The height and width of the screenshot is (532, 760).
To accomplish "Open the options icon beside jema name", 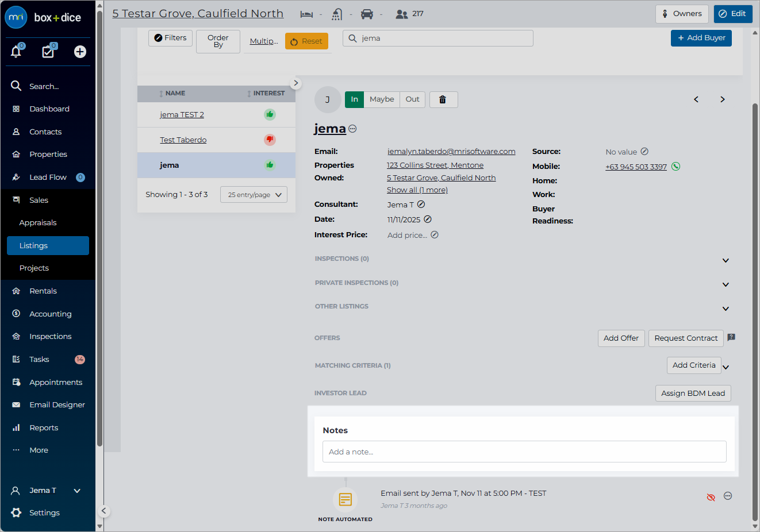I will [352, 129].
